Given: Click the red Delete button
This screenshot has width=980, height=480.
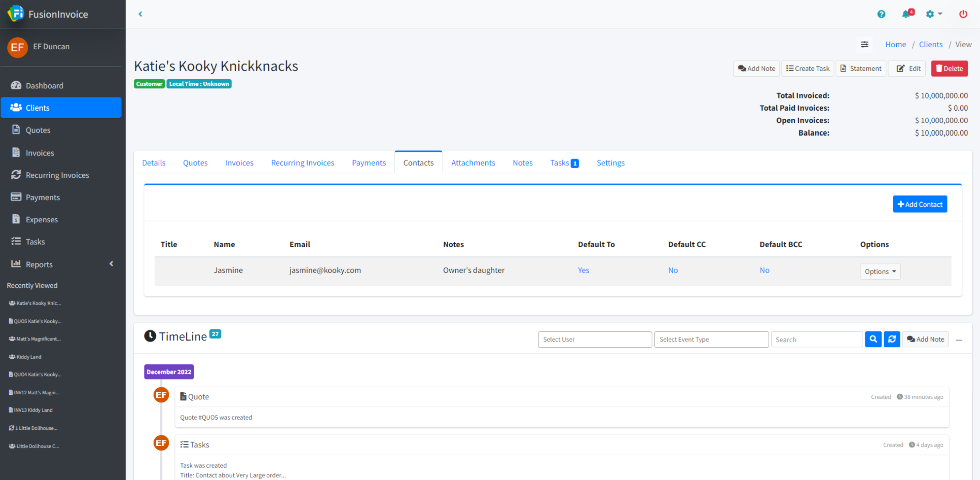Looking at the screenshot, I should (x=949, y=68).
